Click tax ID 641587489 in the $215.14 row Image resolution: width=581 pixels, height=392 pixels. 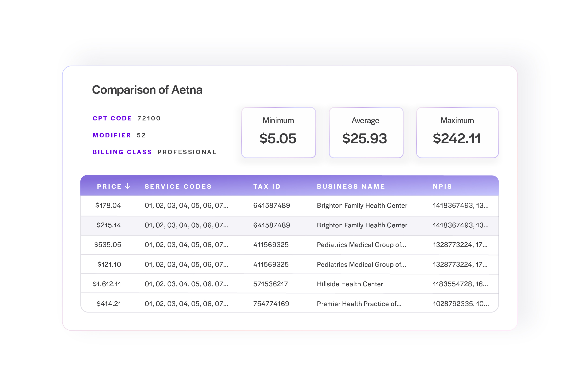tap(272, 225)
